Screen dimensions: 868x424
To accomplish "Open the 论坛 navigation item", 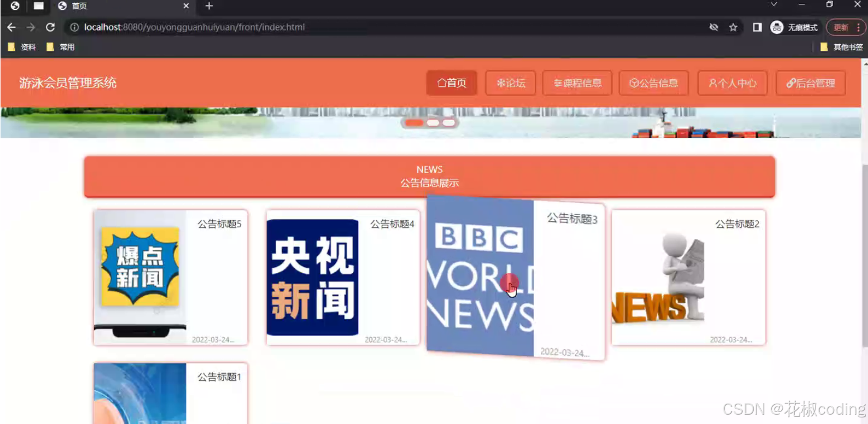I will (511, 83).
